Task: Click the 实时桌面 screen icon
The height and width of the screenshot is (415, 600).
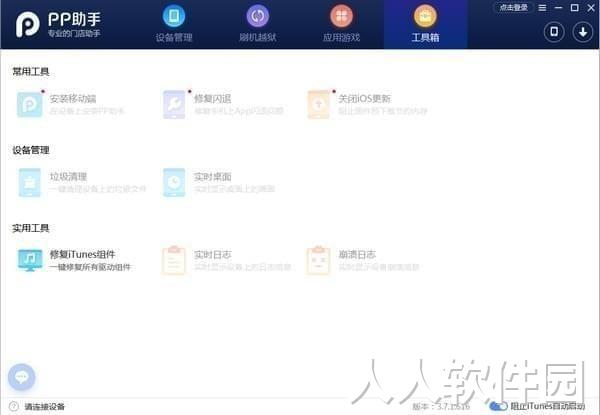Action: (174, 182)
